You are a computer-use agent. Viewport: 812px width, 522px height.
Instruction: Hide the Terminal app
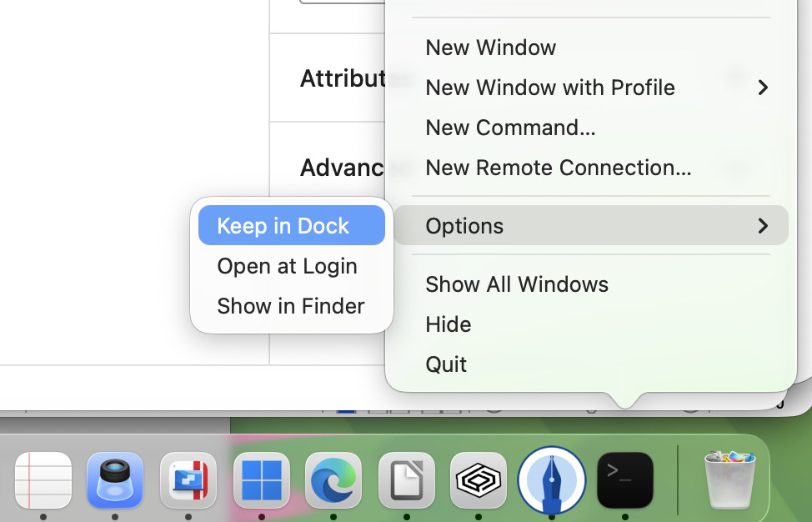[x=449, y=324]
